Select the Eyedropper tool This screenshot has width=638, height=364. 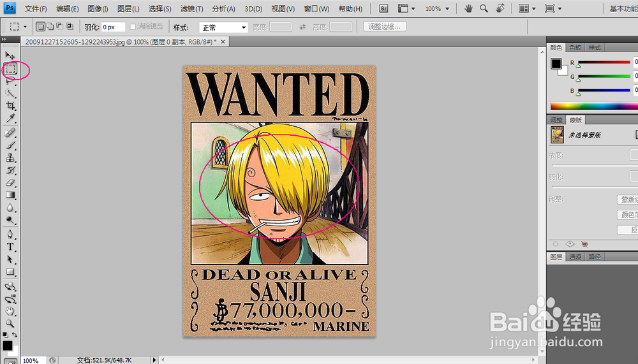coord(10,119)
